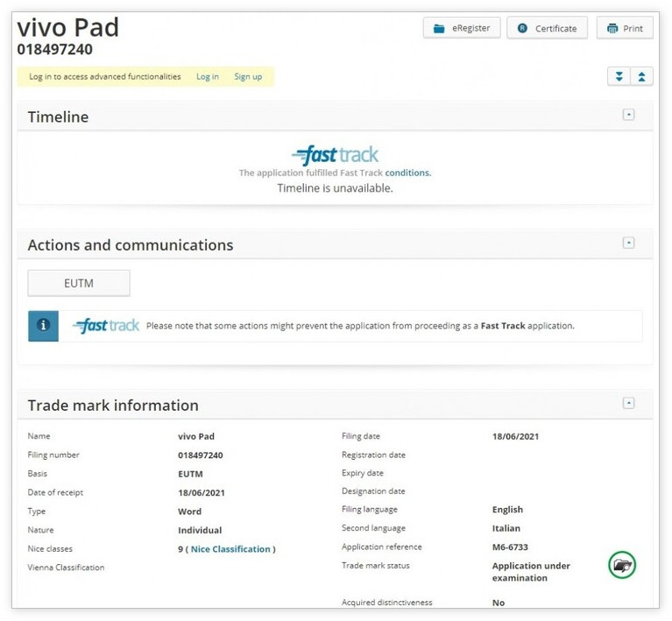Click the blue information icon
This screenshot has height=621, width=672.
tap(43, 325)
